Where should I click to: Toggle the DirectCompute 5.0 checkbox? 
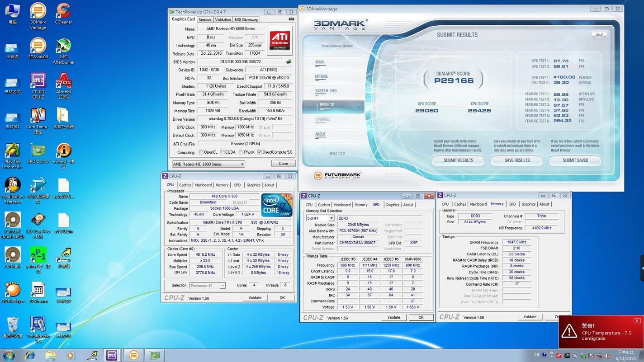[x=259, y=152]
